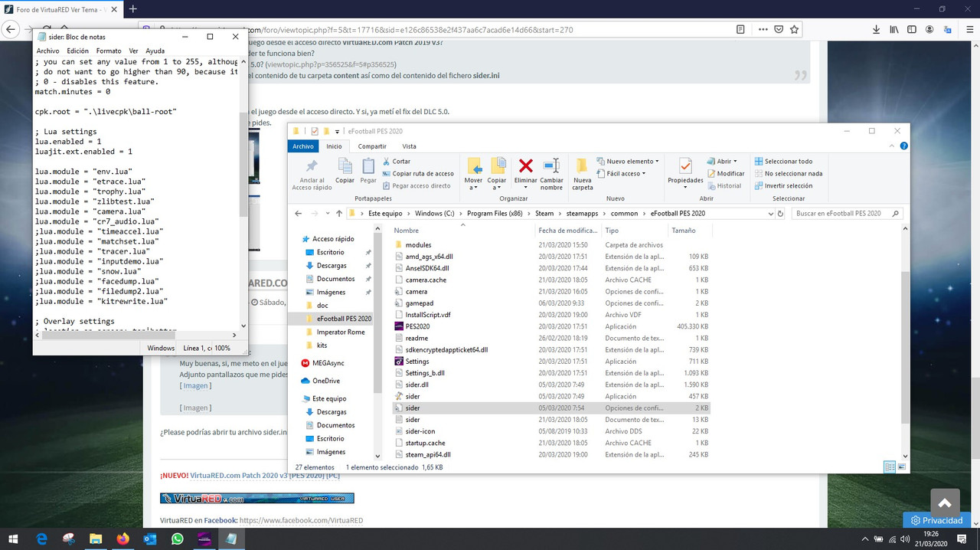Select Descargas under Acceso rápido
980x550 pixels.
click(x=331, y=266)
